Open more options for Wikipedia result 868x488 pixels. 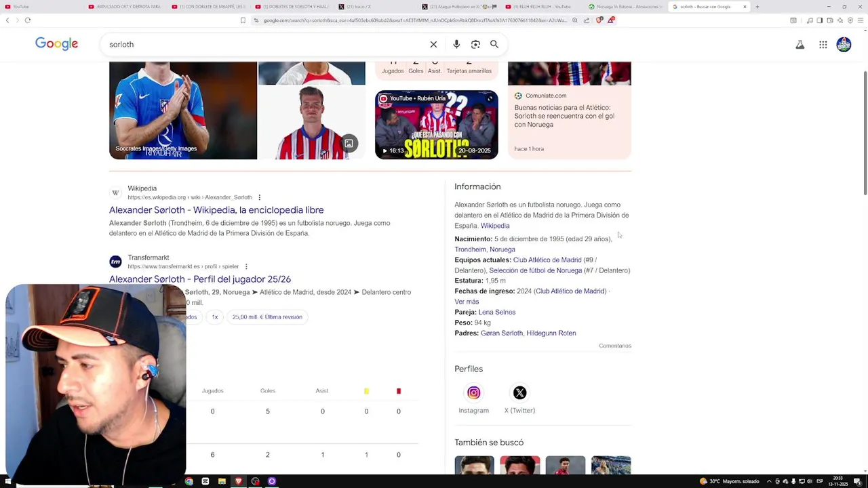tap(259, 197)
